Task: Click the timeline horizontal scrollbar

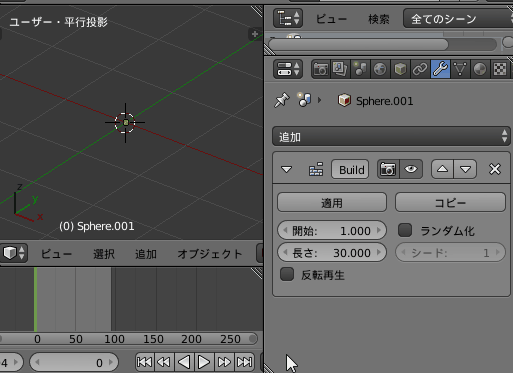Action: [x=129, y=339]
